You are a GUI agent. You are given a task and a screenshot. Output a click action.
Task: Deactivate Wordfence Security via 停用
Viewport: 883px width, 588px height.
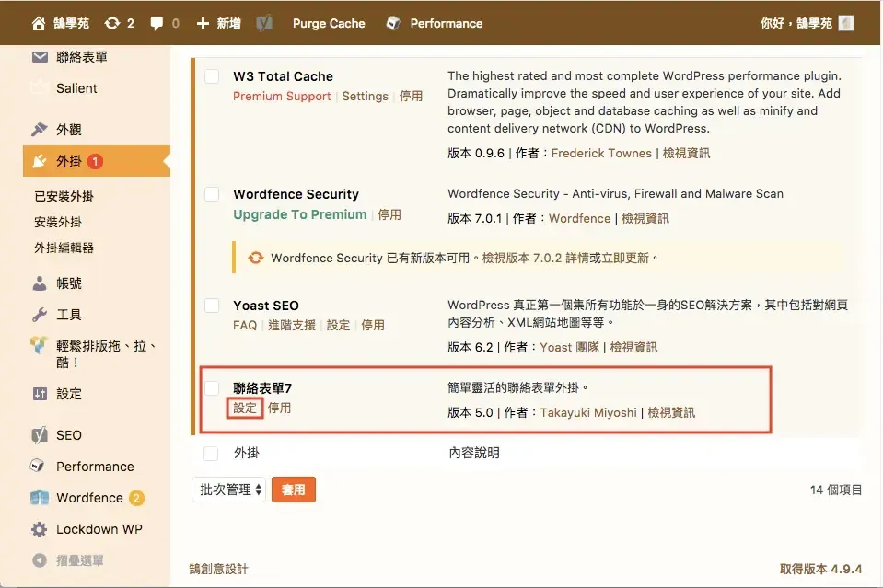point(389,214)
